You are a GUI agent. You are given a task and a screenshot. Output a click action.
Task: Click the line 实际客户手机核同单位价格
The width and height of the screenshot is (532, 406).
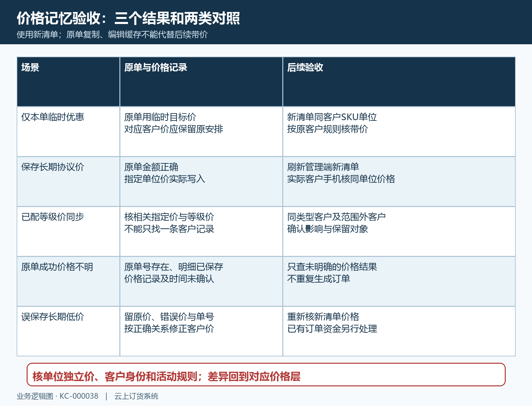(341, 179)
